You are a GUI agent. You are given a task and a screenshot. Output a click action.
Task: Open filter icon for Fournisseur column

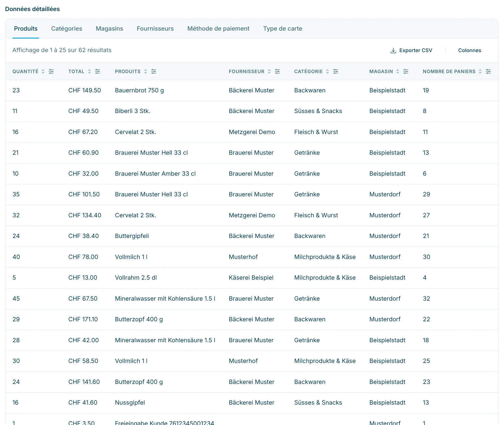278,71
